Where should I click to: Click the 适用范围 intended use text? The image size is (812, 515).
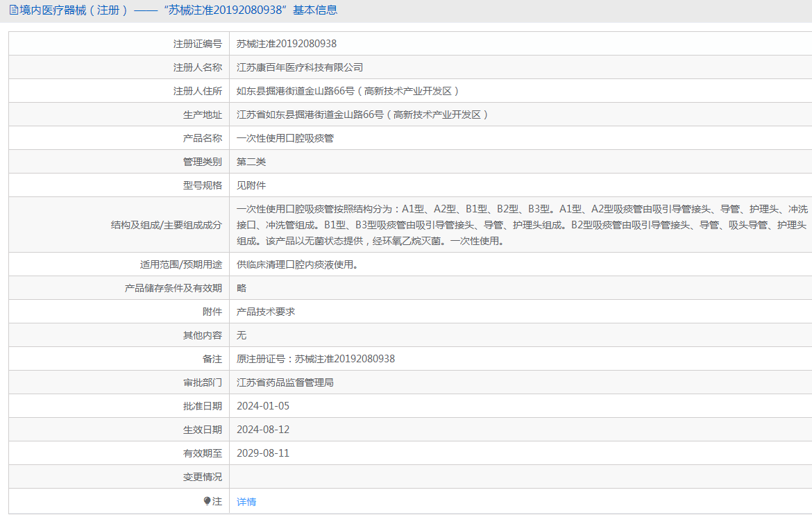click(x=298, y=264)
